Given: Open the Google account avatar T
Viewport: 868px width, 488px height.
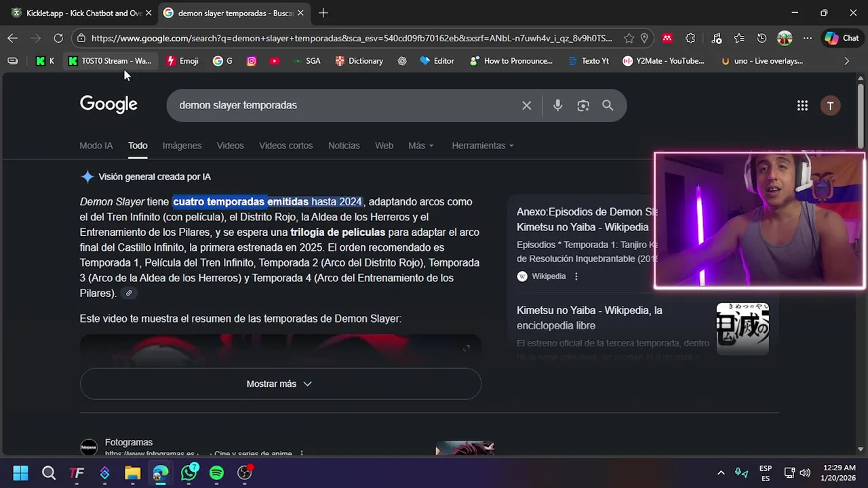Looking at the screenshot, I should (830, 105).
